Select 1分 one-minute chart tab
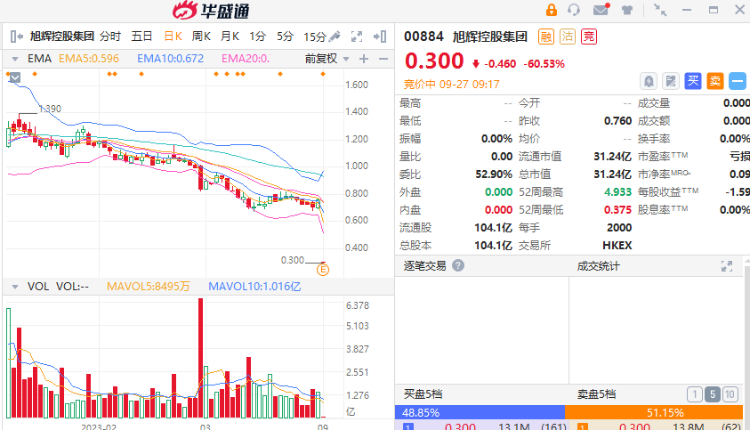750x430 pixels. point(257,36)
